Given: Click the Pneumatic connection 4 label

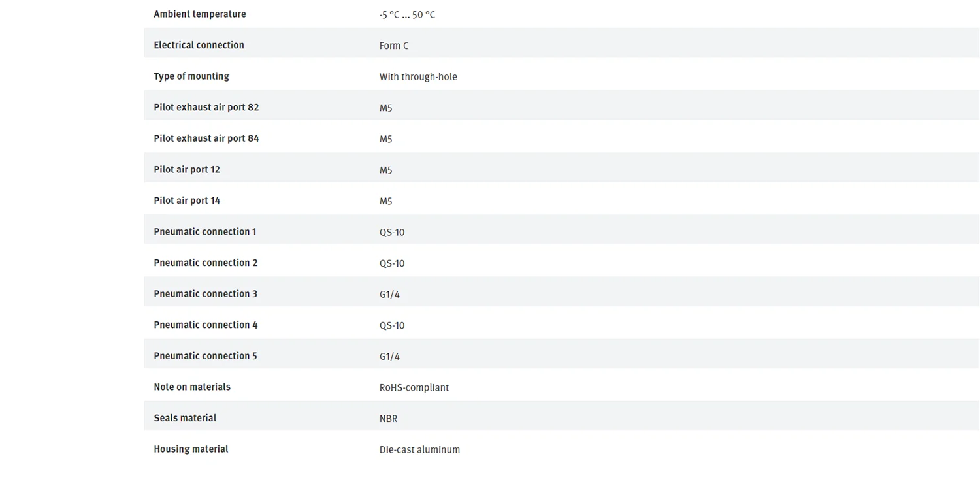Looking at the screenshot, I should pyautogui.click(x=206, y=325).
